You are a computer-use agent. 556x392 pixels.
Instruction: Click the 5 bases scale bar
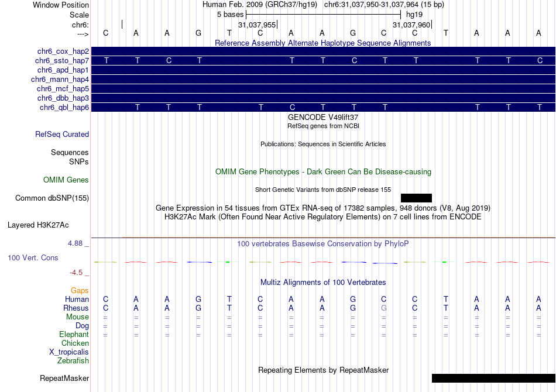click(x=323, y=15)
